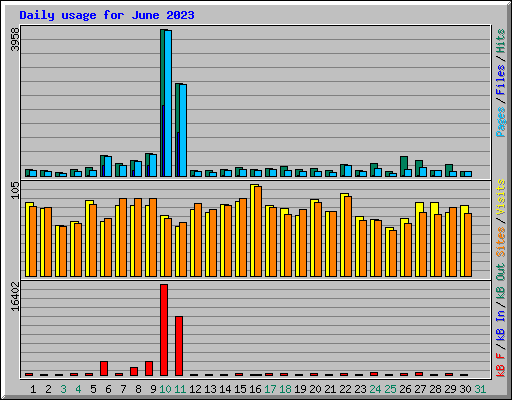512x400 pixels.
Task: Click the 16402 kB axis value
Action: [15, 296]
